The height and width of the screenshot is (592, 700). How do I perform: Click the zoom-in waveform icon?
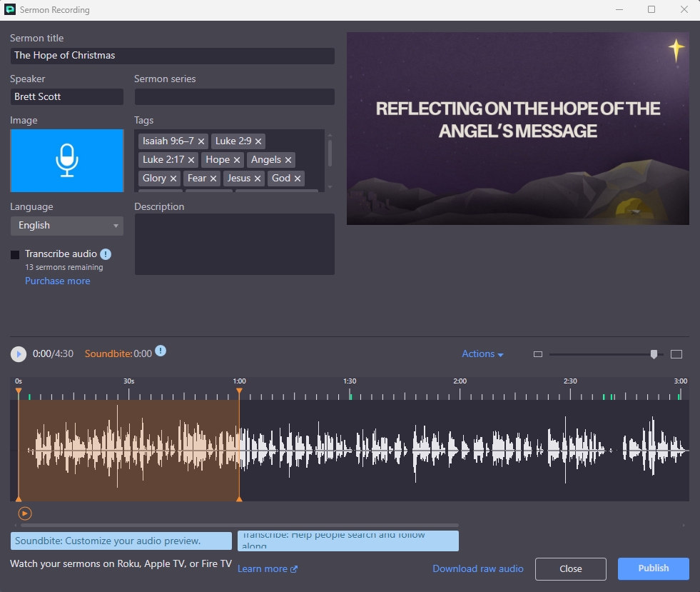click(x=676, y=354)
